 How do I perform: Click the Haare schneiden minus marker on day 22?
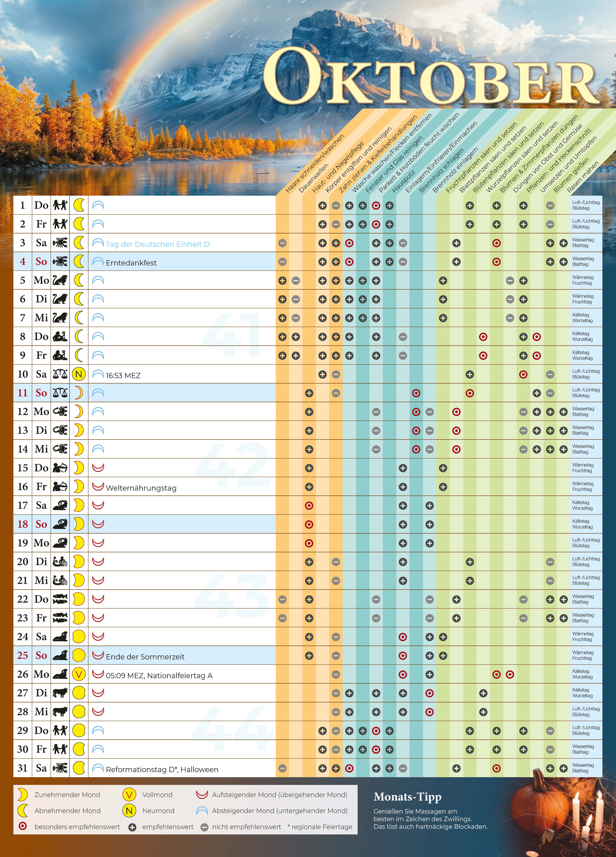tap(282, 599)
